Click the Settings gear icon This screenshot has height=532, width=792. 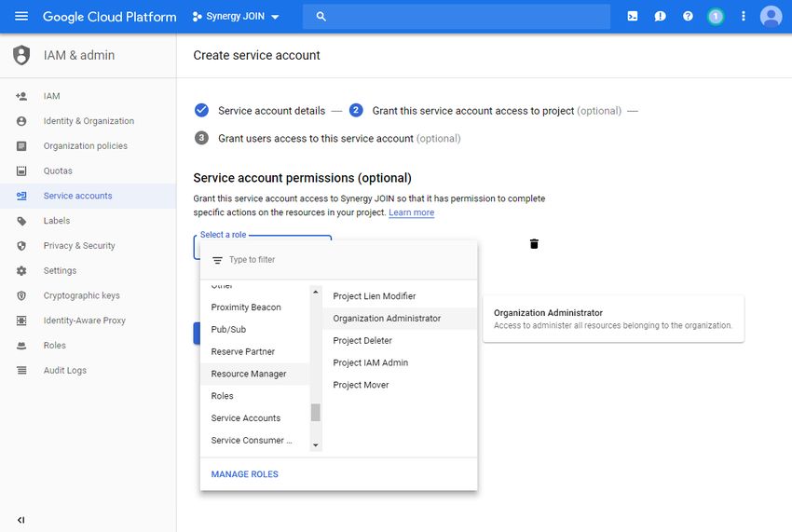pos(21,271)
